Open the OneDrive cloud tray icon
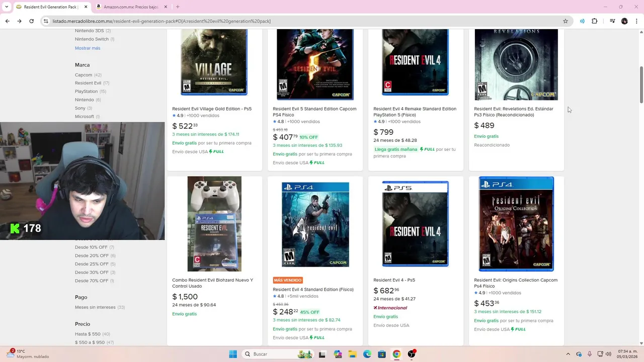The width and height of the screenshot is (644, 362). [579, 354]
